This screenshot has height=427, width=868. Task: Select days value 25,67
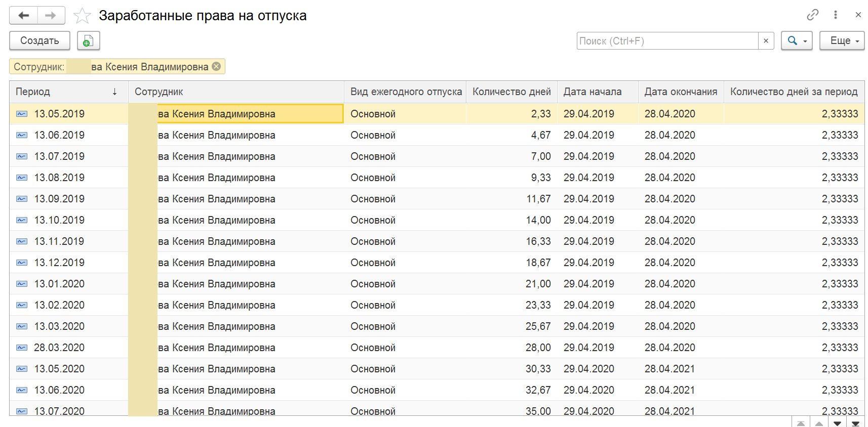pyautogui.click(x=538, y=326)
